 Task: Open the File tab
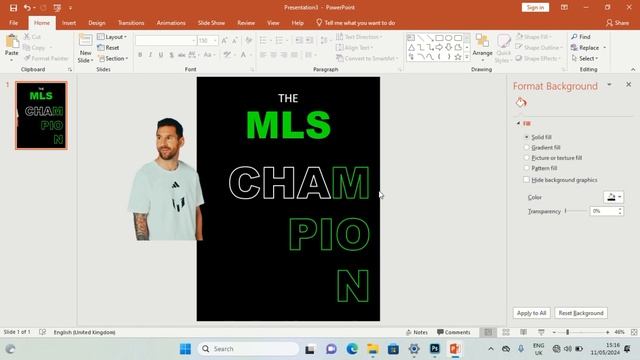[13, 23]
